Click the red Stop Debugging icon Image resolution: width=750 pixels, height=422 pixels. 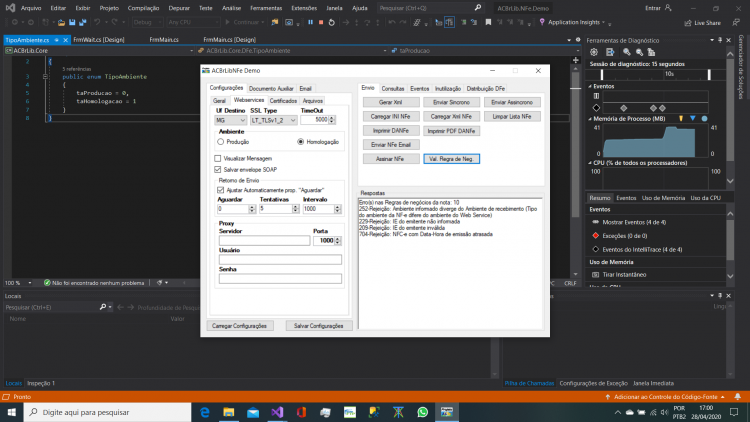point(321,22)
